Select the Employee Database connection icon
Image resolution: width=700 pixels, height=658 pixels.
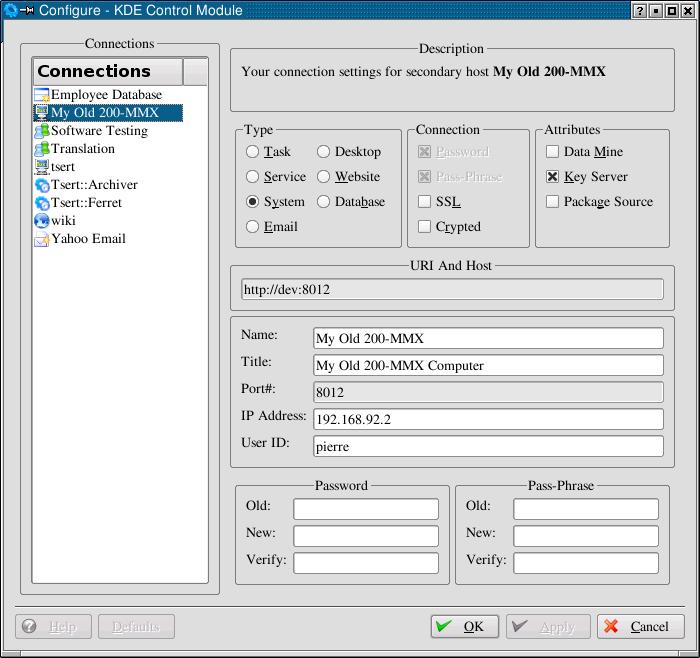pyautogui.click(x=41, y=95)
